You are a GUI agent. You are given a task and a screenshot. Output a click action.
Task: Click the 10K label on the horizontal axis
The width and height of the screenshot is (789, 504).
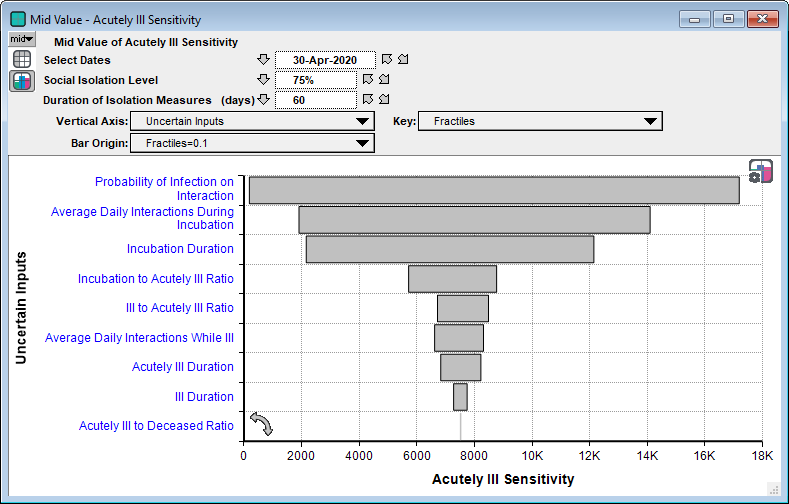tap(532, 456)
